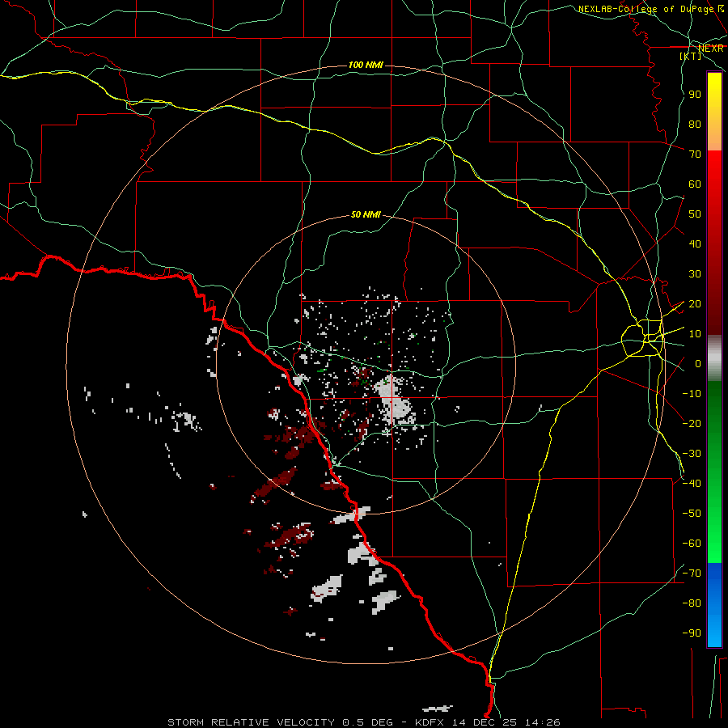The height and width of the screenshot is (728, 728).
Task: Click the -50 knot scale value
Action: coord(692,514)
